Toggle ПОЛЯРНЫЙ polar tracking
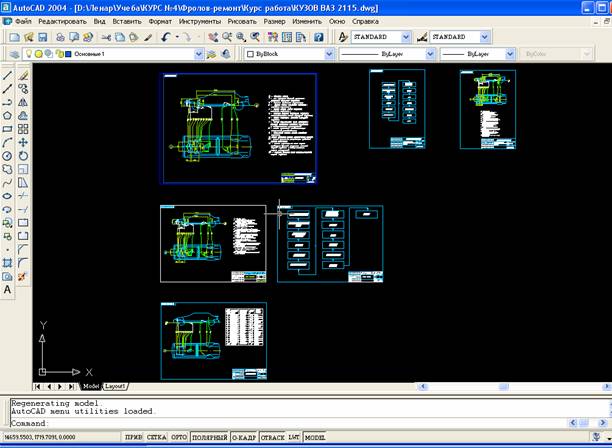The image size is (612, 448). pyautogui.click(x=210, y=437)
